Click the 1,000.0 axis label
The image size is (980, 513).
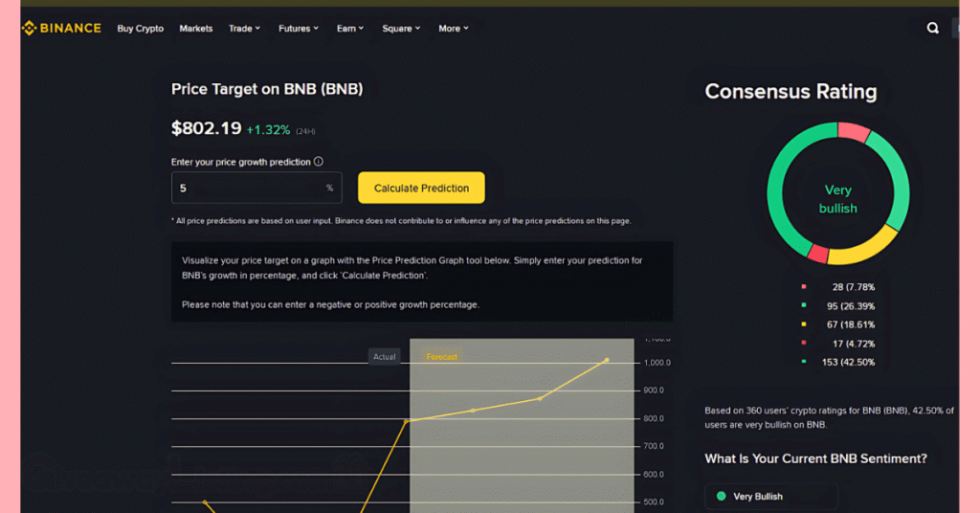pos(657,363)
